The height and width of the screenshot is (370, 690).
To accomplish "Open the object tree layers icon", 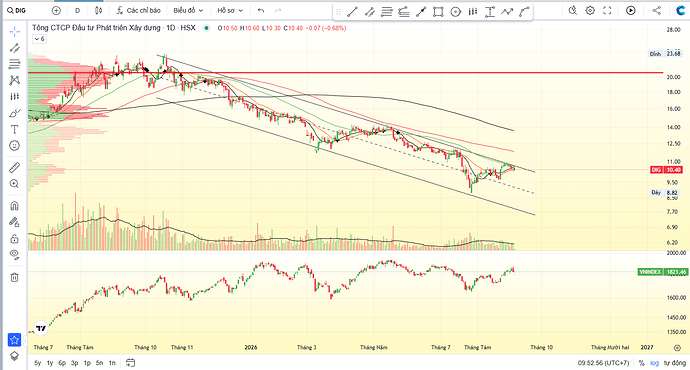I will (x=15, y=356).
